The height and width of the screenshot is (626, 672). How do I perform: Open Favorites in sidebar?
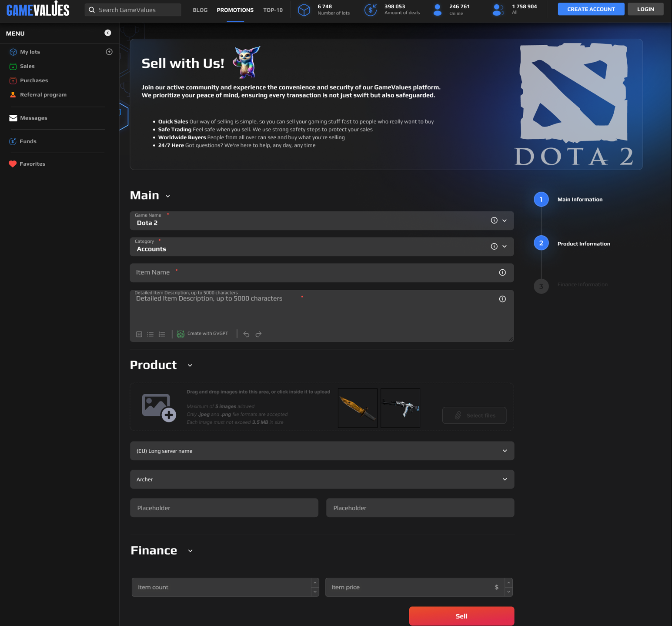[x=32, y=164]
